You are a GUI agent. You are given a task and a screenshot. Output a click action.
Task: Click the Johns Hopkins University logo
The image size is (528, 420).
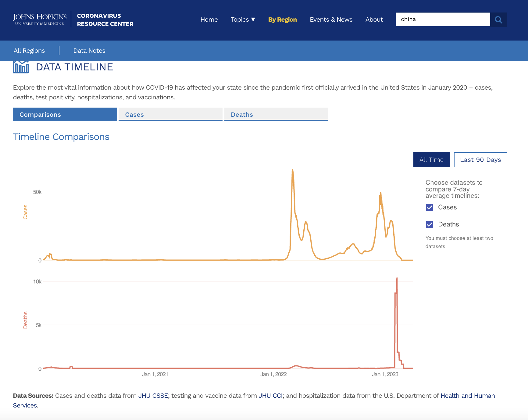(x=40, y=19)
